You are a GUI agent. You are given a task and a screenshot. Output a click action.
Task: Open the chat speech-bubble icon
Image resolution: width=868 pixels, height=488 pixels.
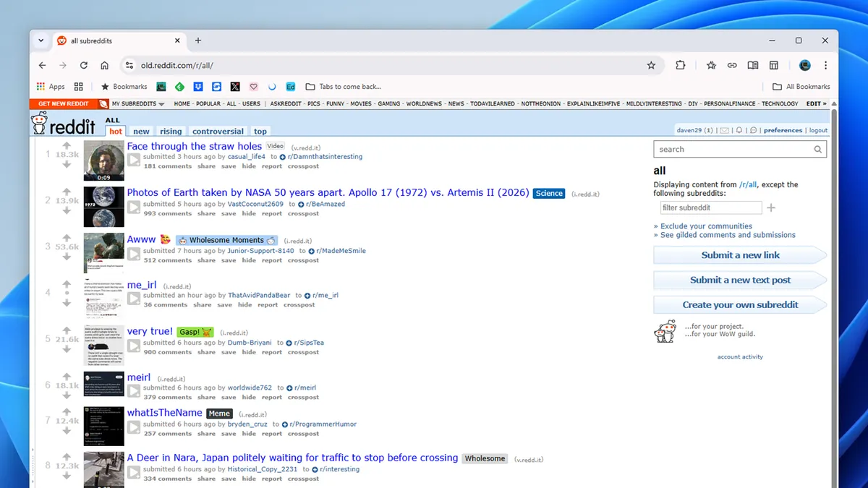pos(754,130)
